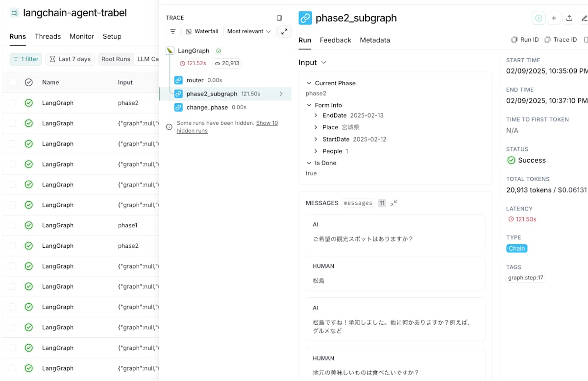Open the Most relevant dropdown

tap(249, 31)
